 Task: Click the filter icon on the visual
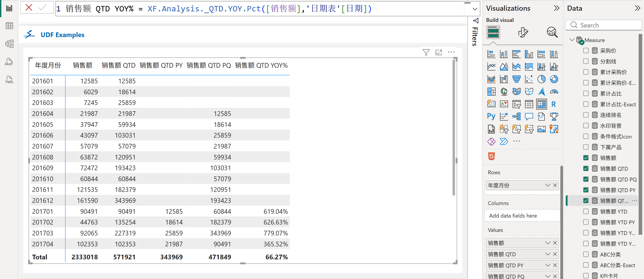426,52
